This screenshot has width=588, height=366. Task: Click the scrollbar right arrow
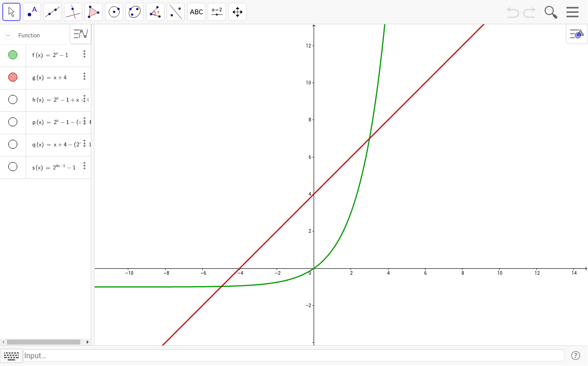click(88, 342)
